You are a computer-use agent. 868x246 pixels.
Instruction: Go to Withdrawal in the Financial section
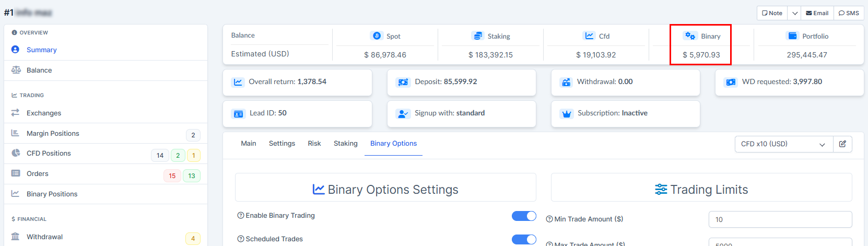pos(44,237)
